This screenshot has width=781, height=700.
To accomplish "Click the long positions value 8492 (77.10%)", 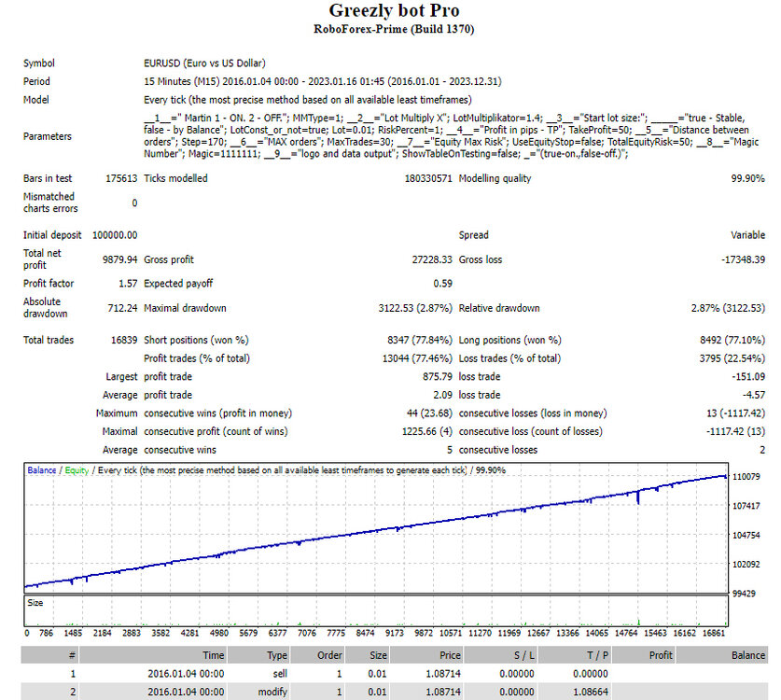I will coord(732,340).
